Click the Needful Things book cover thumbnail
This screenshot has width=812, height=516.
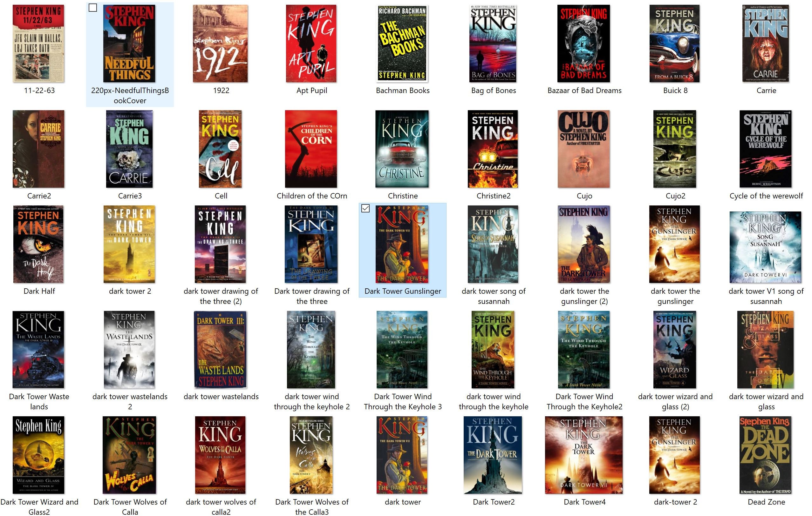(129, 44)
